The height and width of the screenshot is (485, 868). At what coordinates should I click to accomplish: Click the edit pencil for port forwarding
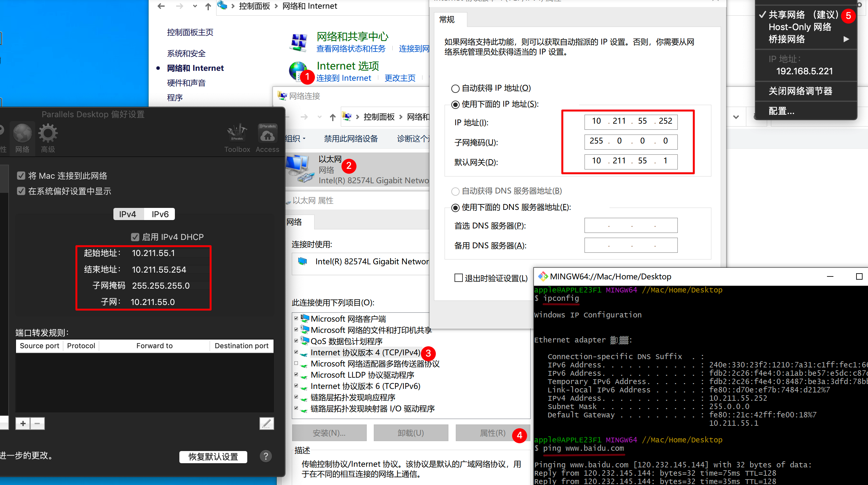point(266,423)
